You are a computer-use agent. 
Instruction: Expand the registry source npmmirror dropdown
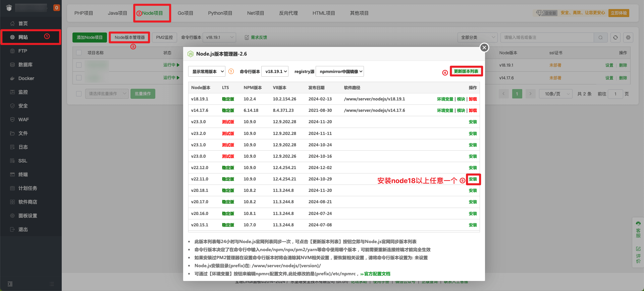(x=340, y=71)
